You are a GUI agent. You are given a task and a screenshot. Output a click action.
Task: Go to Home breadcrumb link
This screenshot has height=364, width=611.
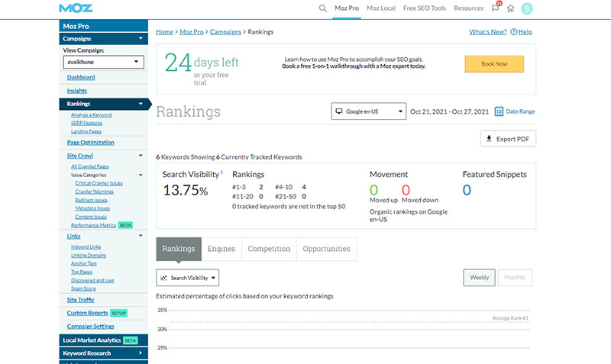164,32
